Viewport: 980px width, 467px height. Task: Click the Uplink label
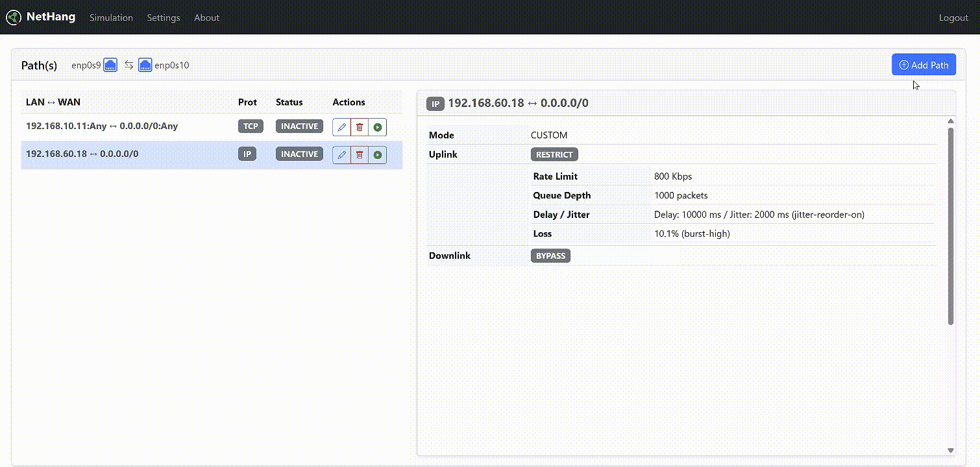click(x=443, y=155)
